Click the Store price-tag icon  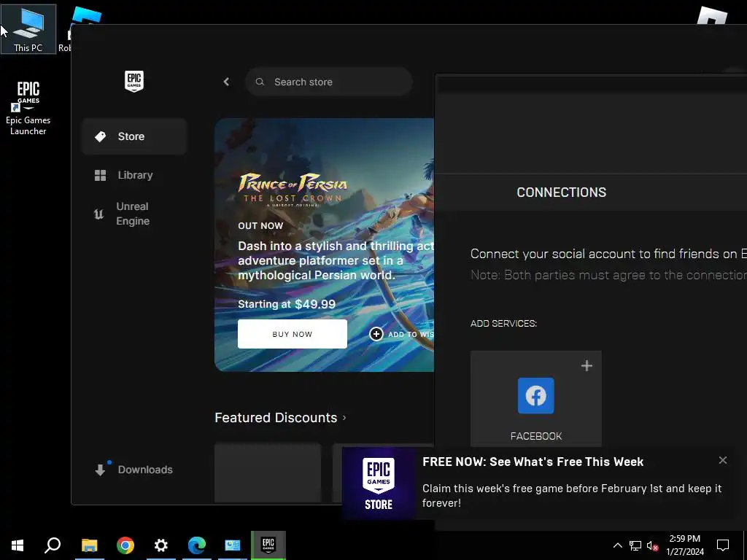(x=100, y=136)
